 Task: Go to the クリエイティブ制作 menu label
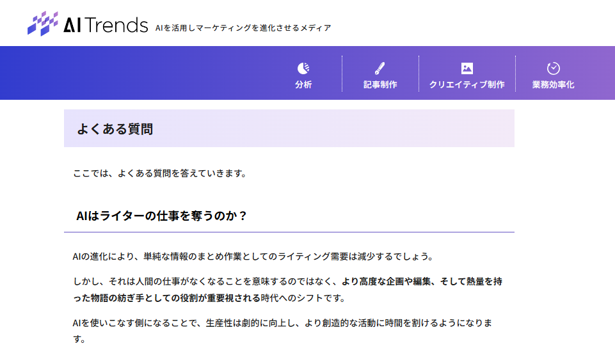tap(467, 85)
